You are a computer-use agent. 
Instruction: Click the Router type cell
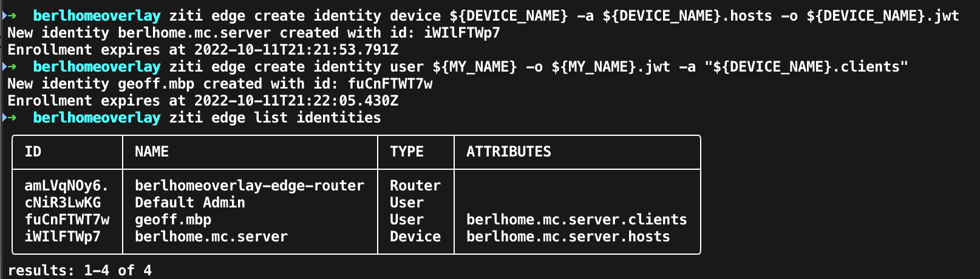415,186
